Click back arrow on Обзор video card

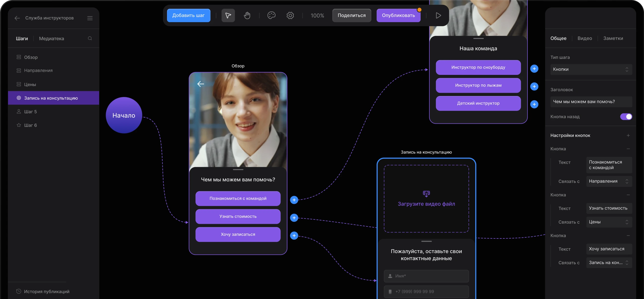[200, 84]
